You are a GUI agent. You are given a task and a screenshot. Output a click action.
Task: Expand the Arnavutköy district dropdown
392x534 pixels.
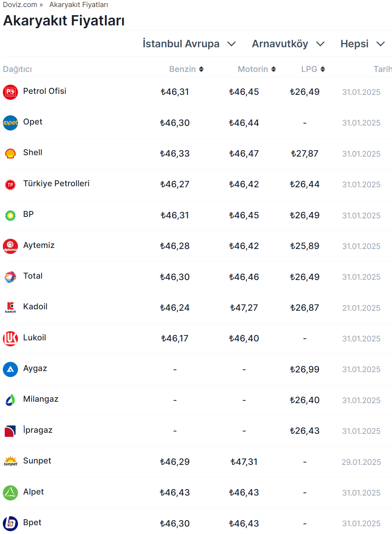(x=288, y=44)
